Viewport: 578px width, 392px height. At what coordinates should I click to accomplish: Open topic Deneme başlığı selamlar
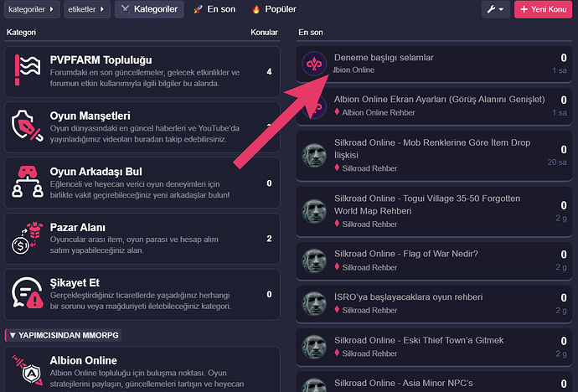pos(384,58)
